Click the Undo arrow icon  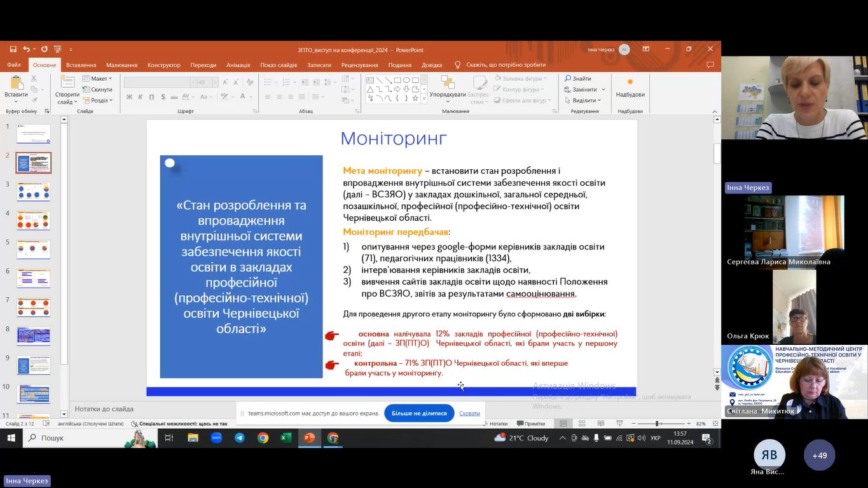26,49
